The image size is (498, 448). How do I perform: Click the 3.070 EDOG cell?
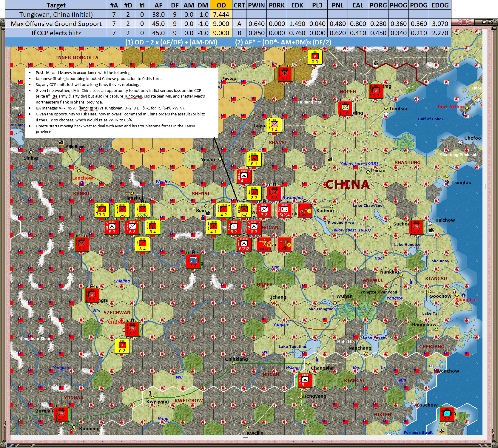pyautogui.click(x=440, y=24)
